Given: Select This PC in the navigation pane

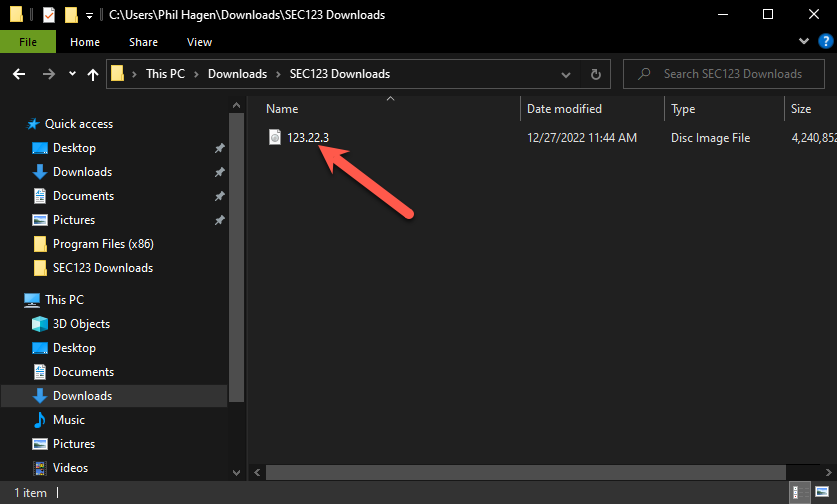Looking at the screenshot, I should pyautogui.click(x=64, y=300).
